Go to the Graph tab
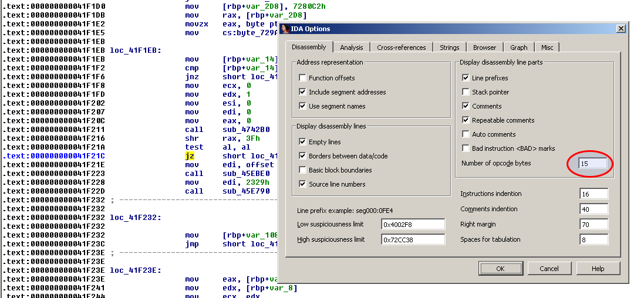 (x=518, y=48)
